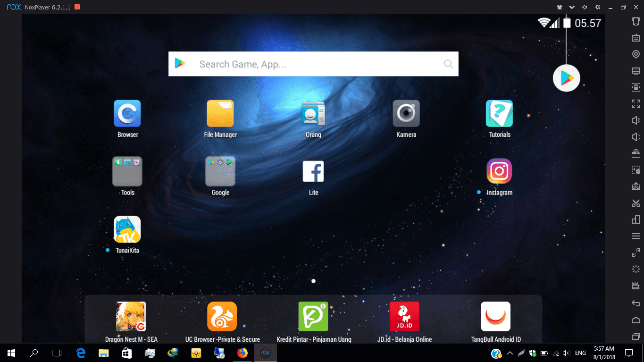This screenshot has width=644, height=362.
Task: Open the Orang contacts app
Action: pos(313,114)
